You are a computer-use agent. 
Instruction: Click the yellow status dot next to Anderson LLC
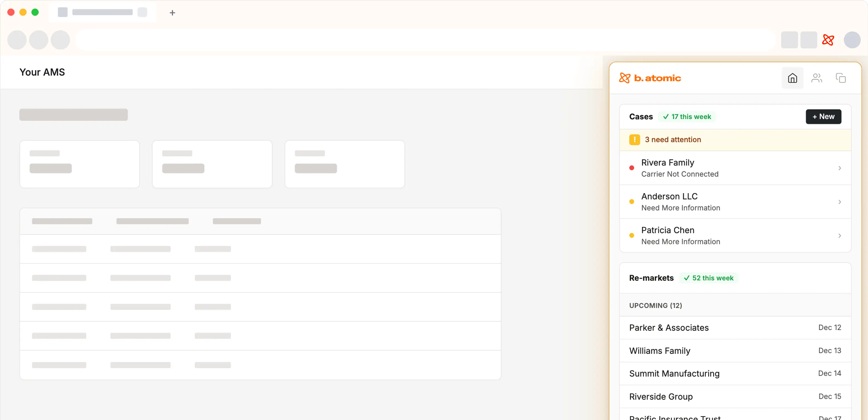pos(632,201)
